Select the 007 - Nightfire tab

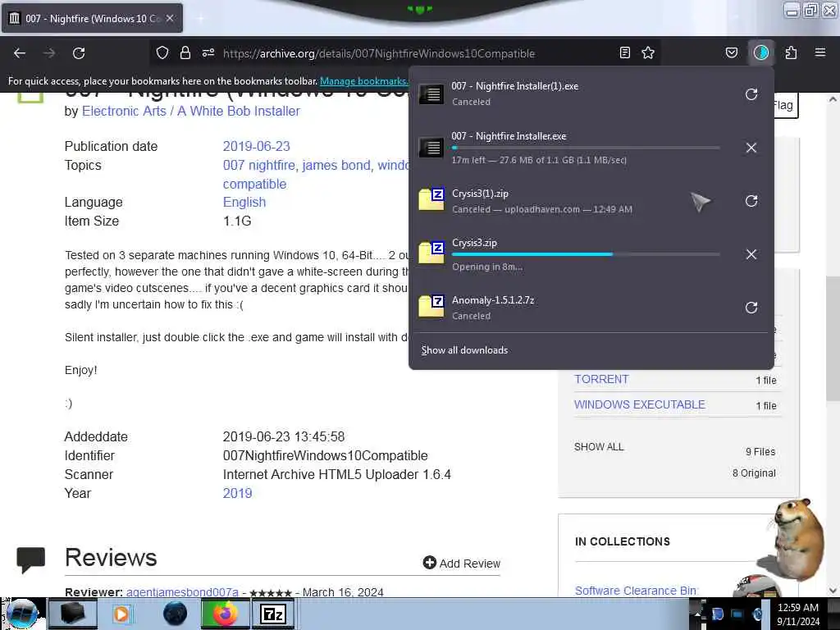click(x=92, y=18)
